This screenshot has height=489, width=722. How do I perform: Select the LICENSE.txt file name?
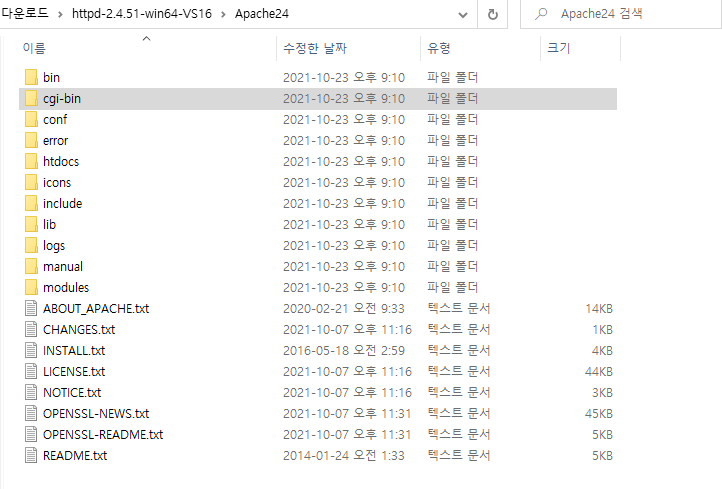tap(74, 372)
